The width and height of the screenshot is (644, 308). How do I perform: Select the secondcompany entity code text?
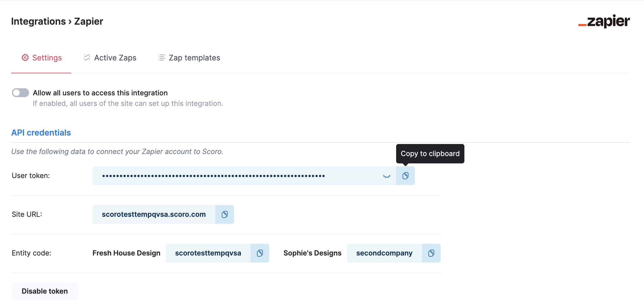(x=384, y=253)
